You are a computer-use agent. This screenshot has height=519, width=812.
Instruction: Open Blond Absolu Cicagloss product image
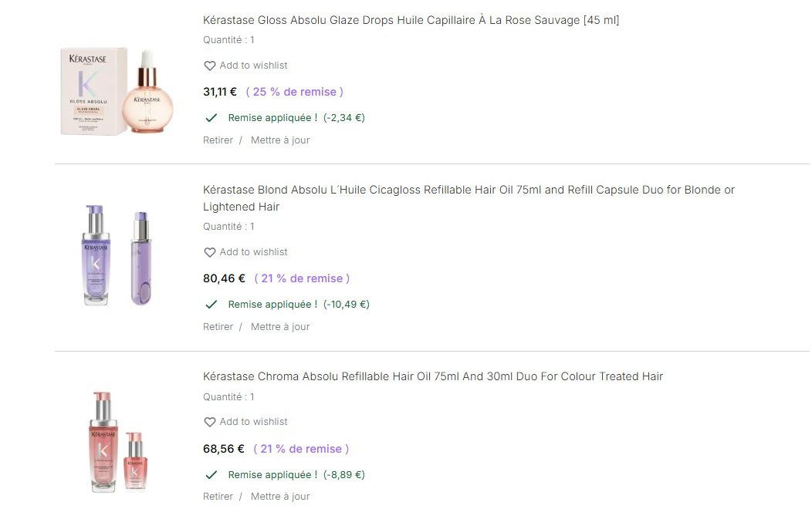pos(117,254)
